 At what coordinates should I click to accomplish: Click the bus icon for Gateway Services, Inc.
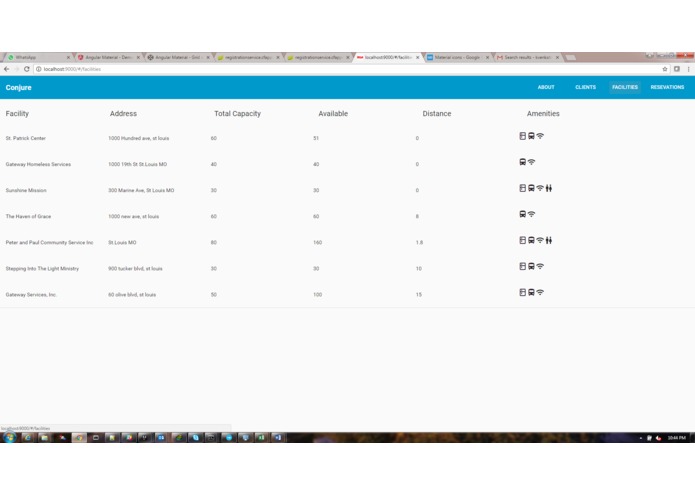(531, 292)
